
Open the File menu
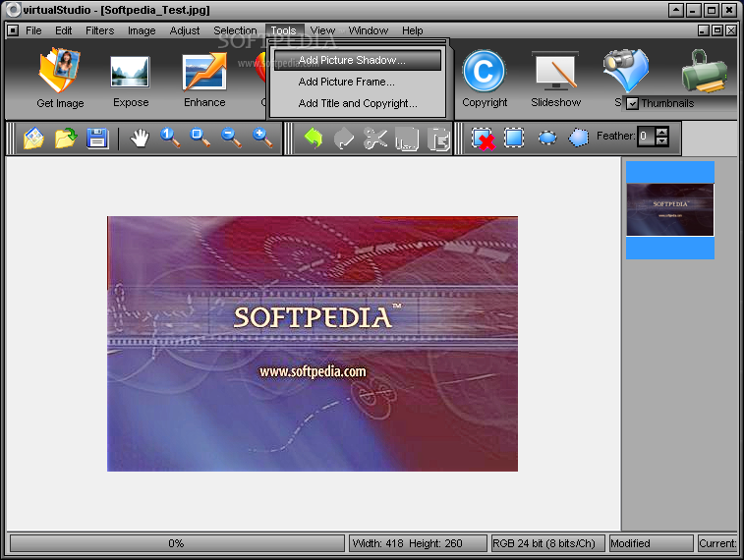33,30
